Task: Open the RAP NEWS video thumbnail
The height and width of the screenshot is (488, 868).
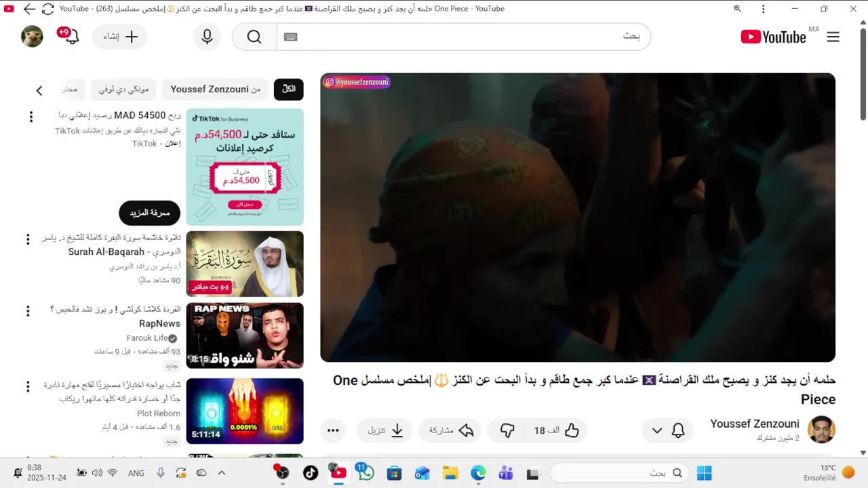Action: (x=245, y=335)
